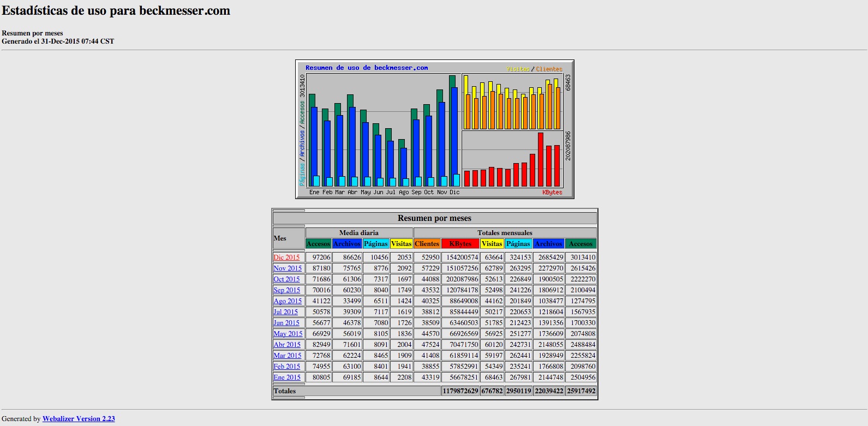868x426 pixels.
Task: Open the Ene 2015 monthly report
Action: click(x=286, y=377)
